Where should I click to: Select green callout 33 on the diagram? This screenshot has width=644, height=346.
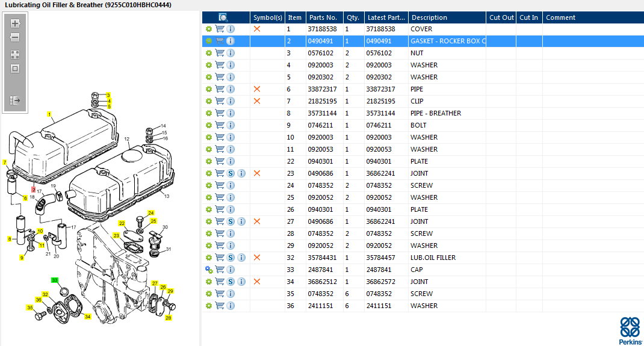[55, 280]
